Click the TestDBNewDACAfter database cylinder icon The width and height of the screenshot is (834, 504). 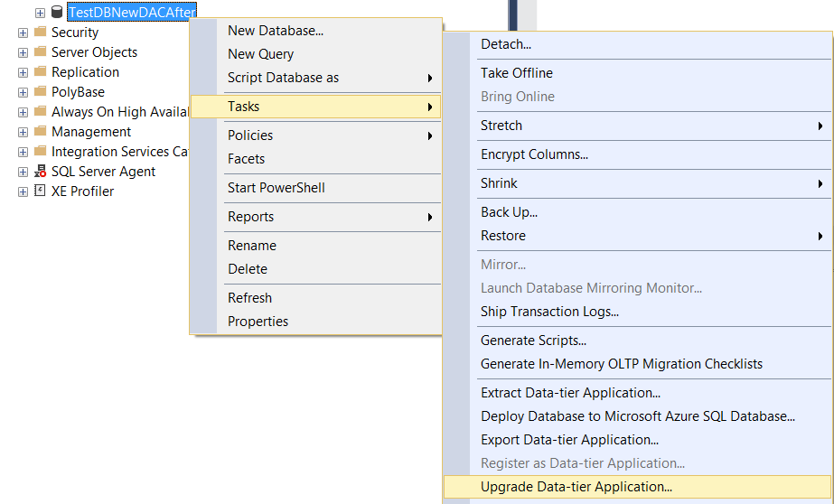[57, 12]
